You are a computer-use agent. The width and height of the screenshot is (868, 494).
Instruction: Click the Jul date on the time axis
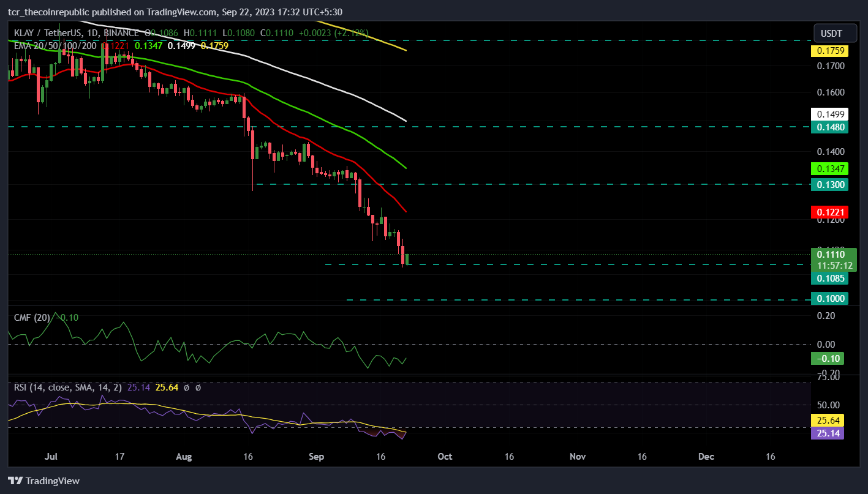51,457
